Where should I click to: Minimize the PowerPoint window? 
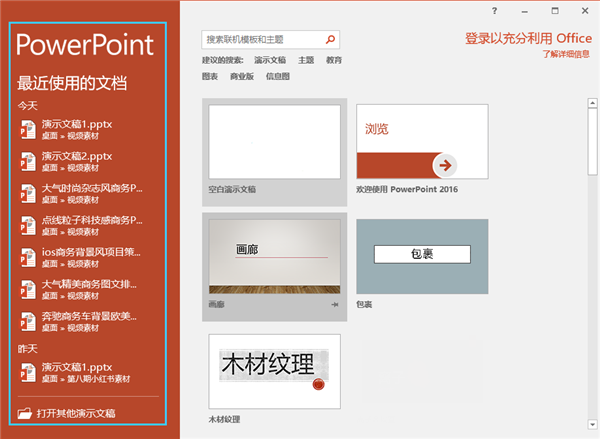point(525,11)
